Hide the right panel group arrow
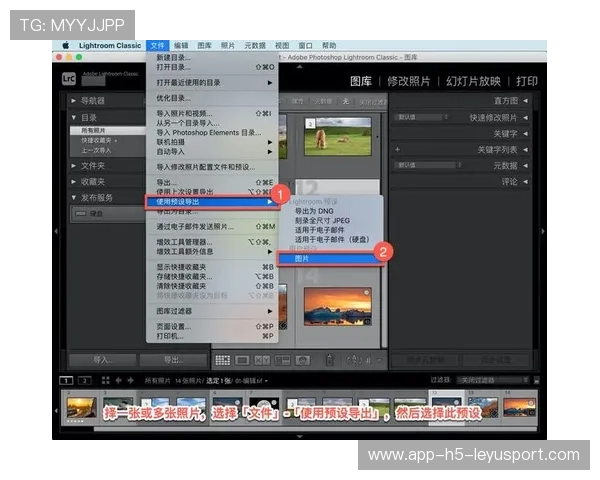The width and height of the screenshot is (600, 480). click(x=543, y=231)
